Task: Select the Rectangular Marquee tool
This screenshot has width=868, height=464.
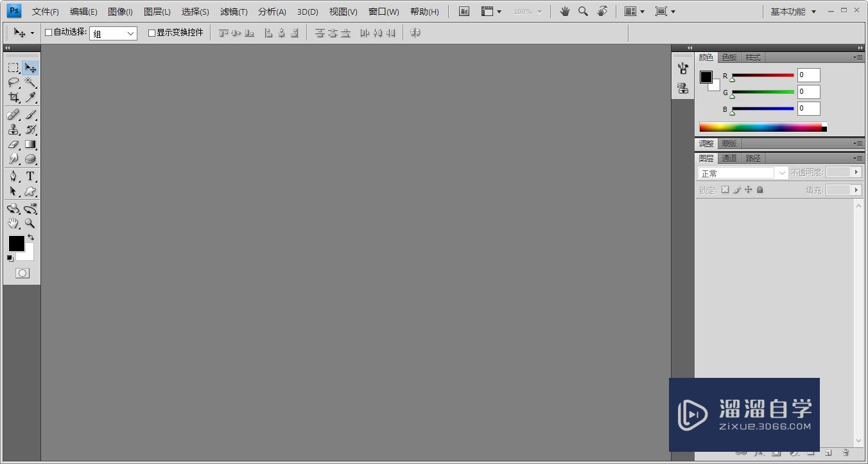Action: pos(13,67)
